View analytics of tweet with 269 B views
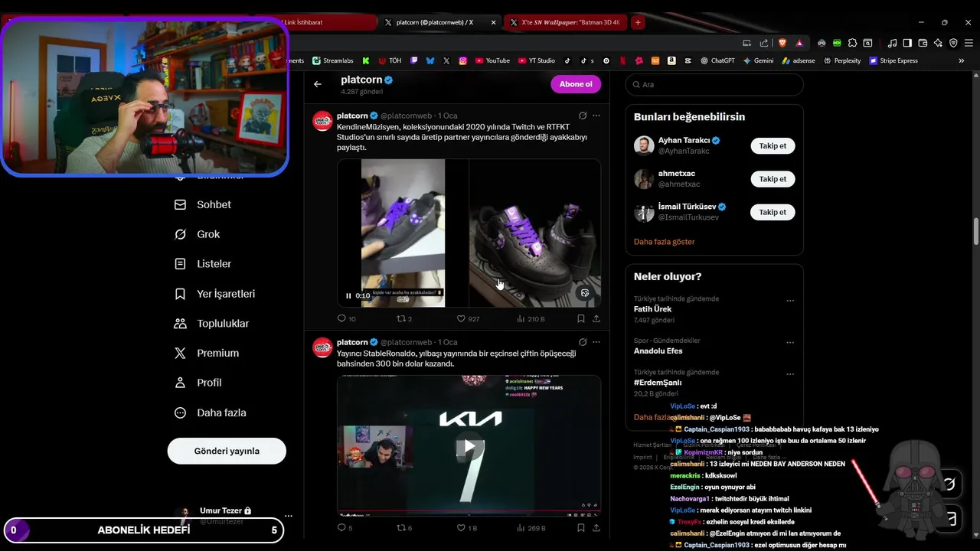 [x=531, y=528]
